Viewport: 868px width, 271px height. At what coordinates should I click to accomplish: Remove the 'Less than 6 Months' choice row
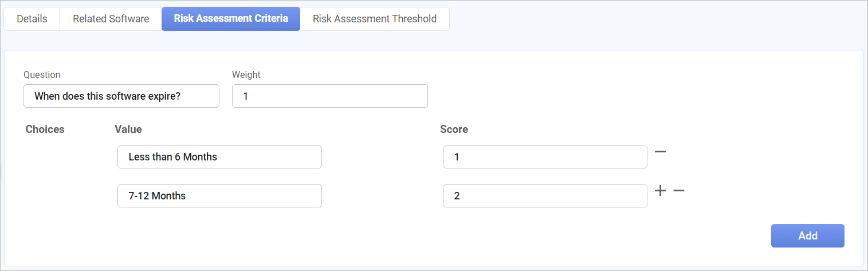[660, 152]
